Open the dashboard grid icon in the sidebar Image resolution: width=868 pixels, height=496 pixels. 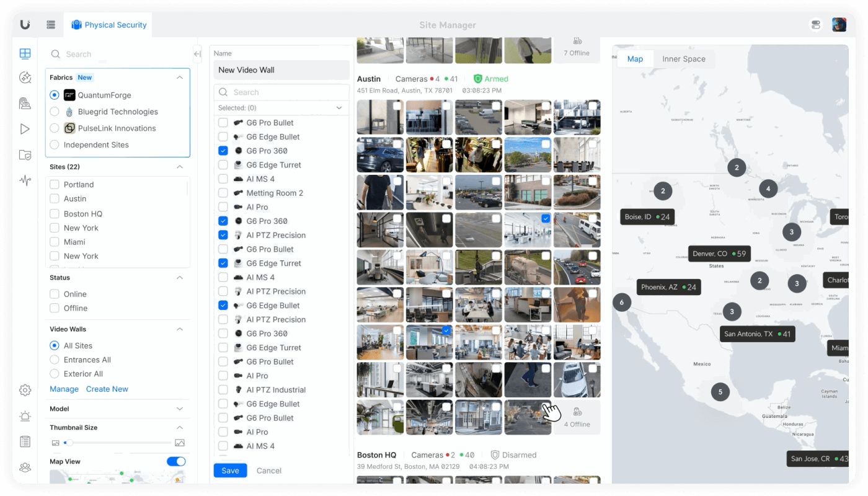25,54
